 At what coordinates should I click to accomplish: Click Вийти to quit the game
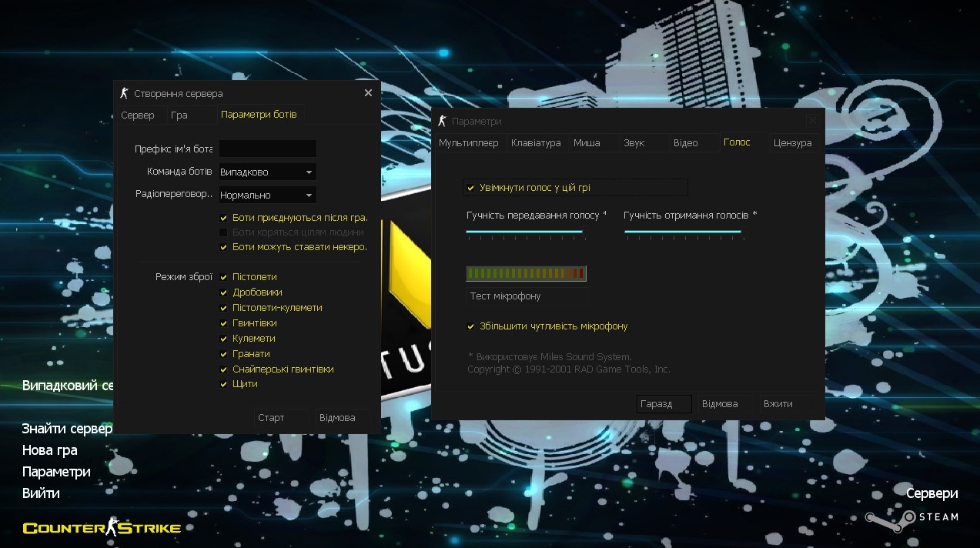click(41, 493)
